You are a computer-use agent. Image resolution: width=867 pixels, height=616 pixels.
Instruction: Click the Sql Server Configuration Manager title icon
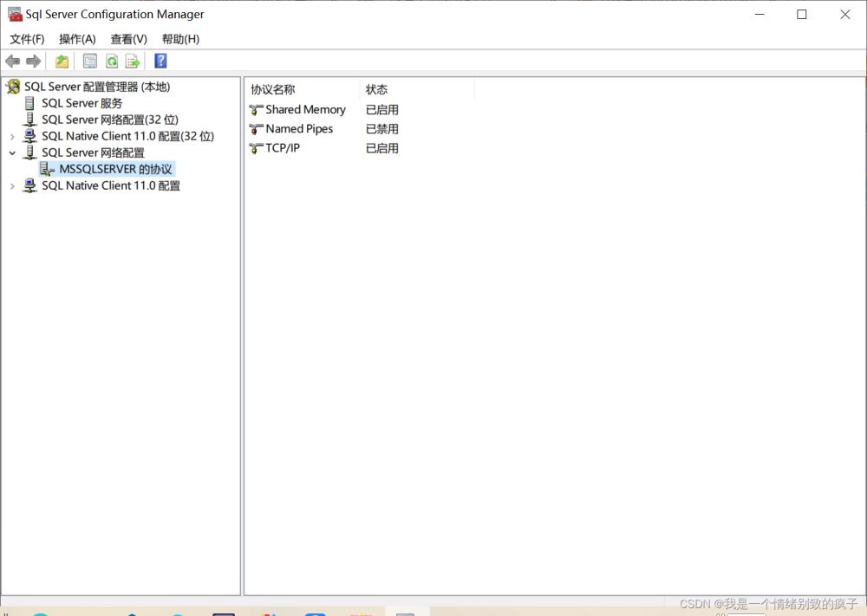click(x=16, y=15)
